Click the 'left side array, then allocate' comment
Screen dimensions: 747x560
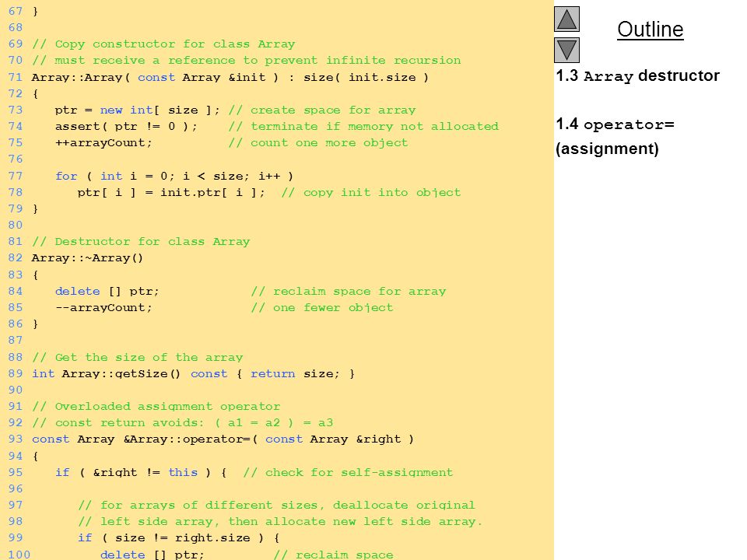tap(280, 521)
